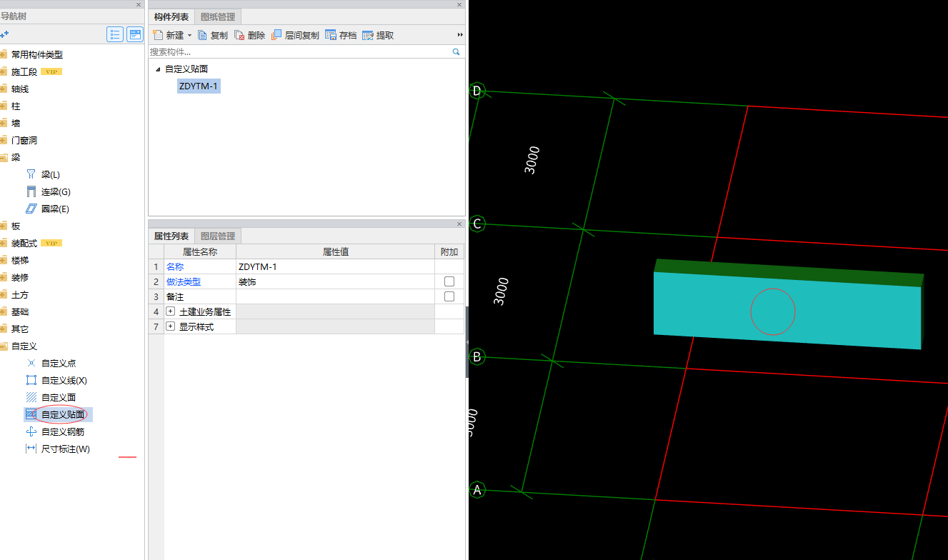948x560 pixels.
Task: Expand the 装修 folder
Action: click(x=3, y=277)
